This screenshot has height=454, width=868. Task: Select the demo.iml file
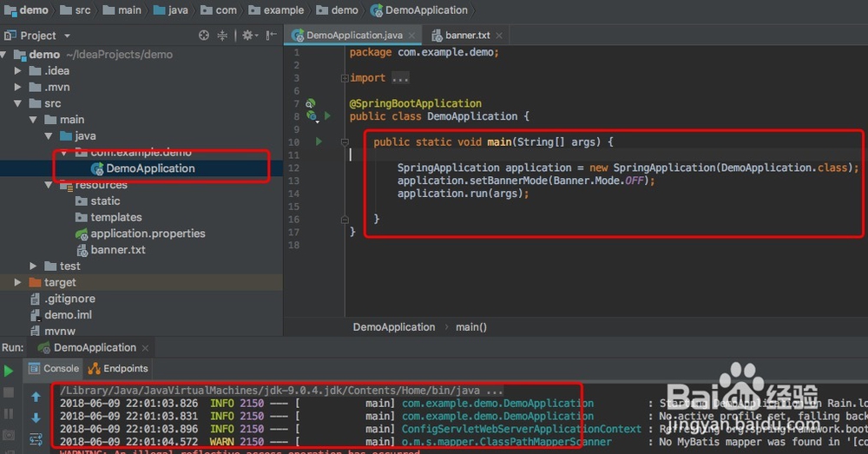61,315
